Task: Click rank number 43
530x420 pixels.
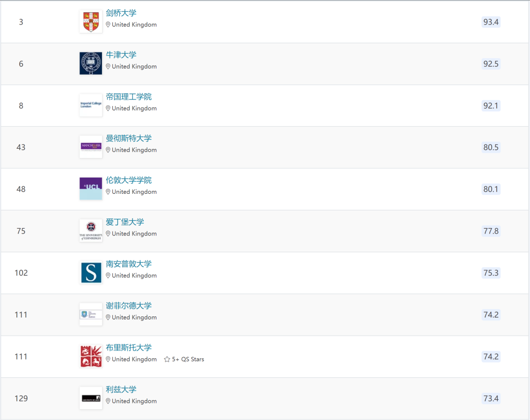Action: [x=21, y=147]
